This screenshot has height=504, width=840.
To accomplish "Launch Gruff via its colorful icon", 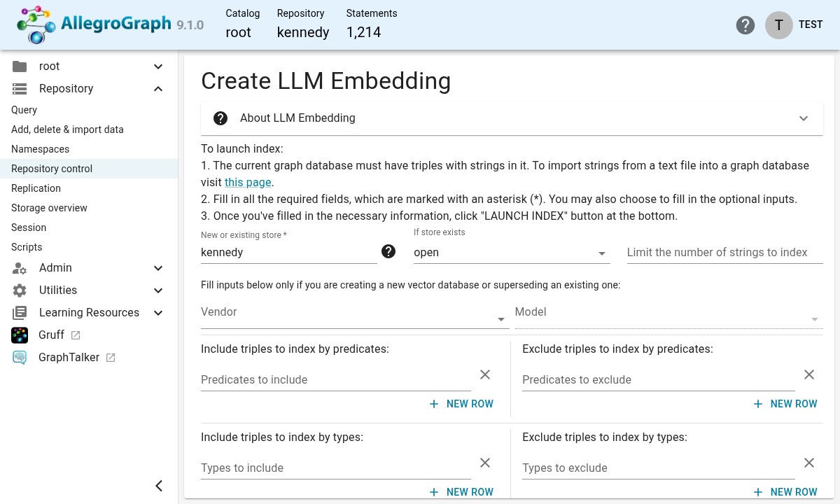I will [x=20, y=335].
